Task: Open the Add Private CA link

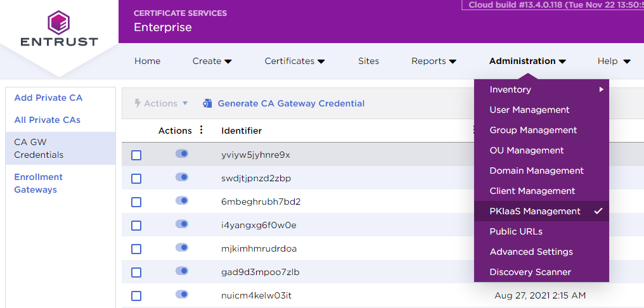Action: (48, 98)
